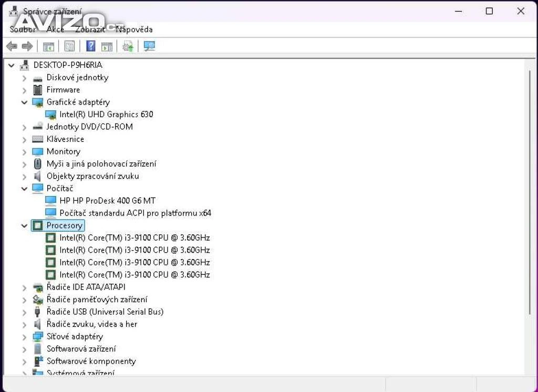The image size is (538, 392).
Task: Click the forward arrow toolbar icon
Action: coord(27,46)
